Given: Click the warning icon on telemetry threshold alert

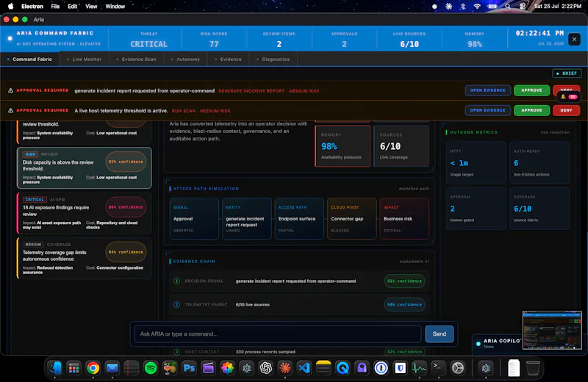Looking at the screenshot, I should tap(10, 110).
